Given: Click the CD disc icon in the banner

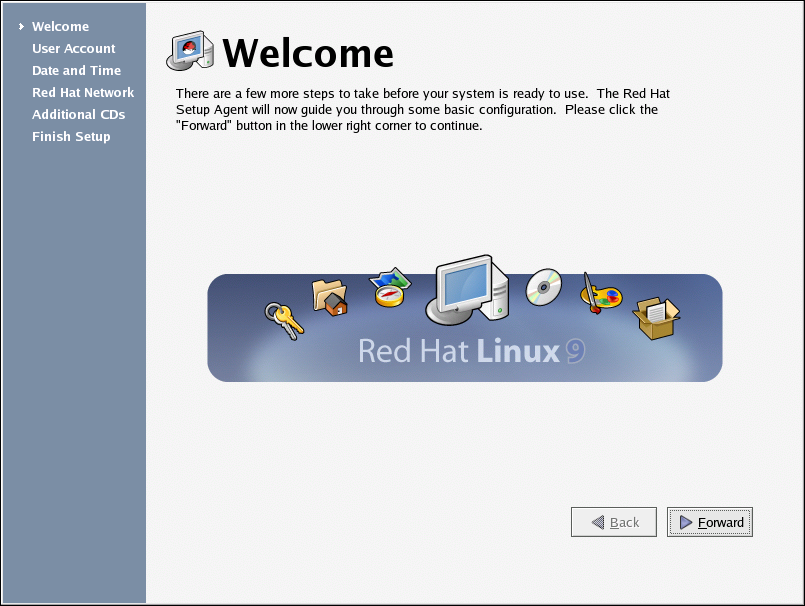Looking at the screenshot, I should pyautogui.click(x=544, y=287).
